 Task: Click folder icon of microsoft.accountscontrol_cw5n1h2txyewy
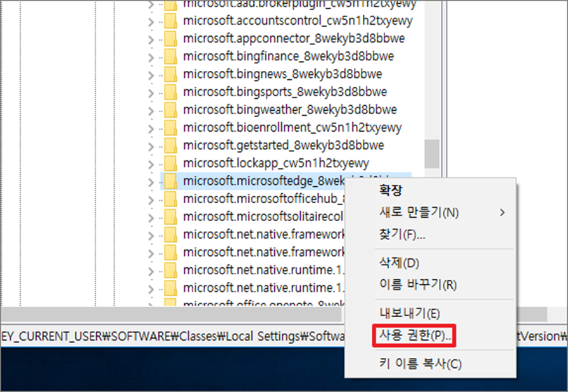[x=170, y=21]
